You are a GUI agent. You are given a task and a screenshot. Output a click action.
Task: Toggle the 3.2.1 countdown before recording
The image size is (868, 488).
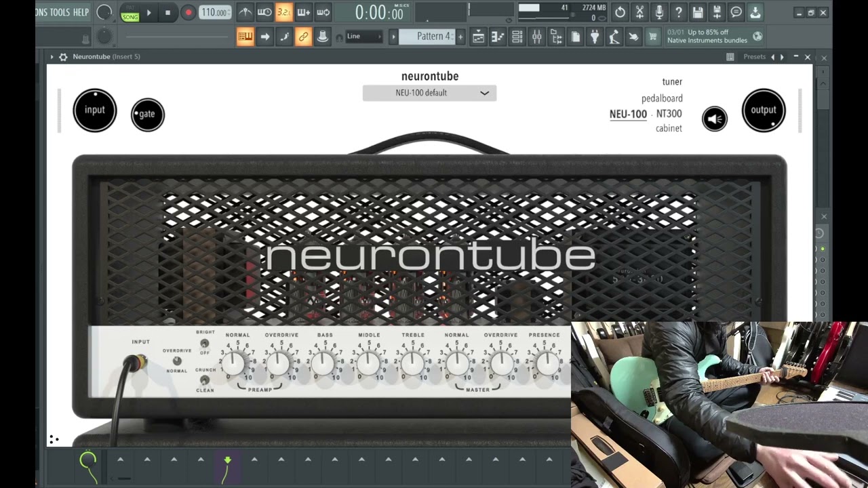284,12
